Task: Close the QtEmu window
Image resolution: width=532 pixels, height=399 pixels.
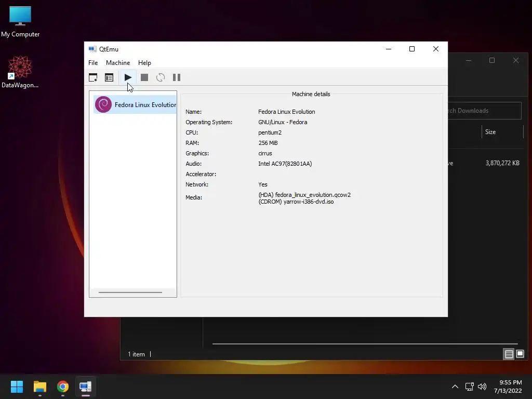Action: pyautogui.click(x=436, y=49)
